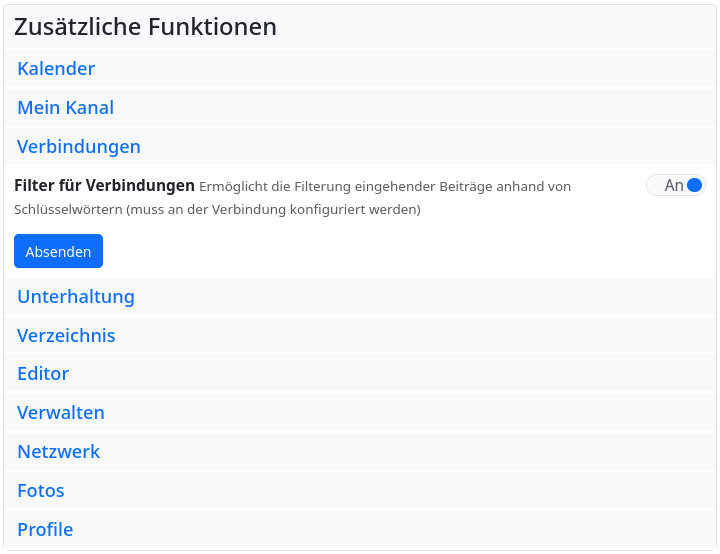Image resolution: width=720 pixels, height=554 pixels.
Task: Open the Verzeichnis section
Action: click(66, 336)
